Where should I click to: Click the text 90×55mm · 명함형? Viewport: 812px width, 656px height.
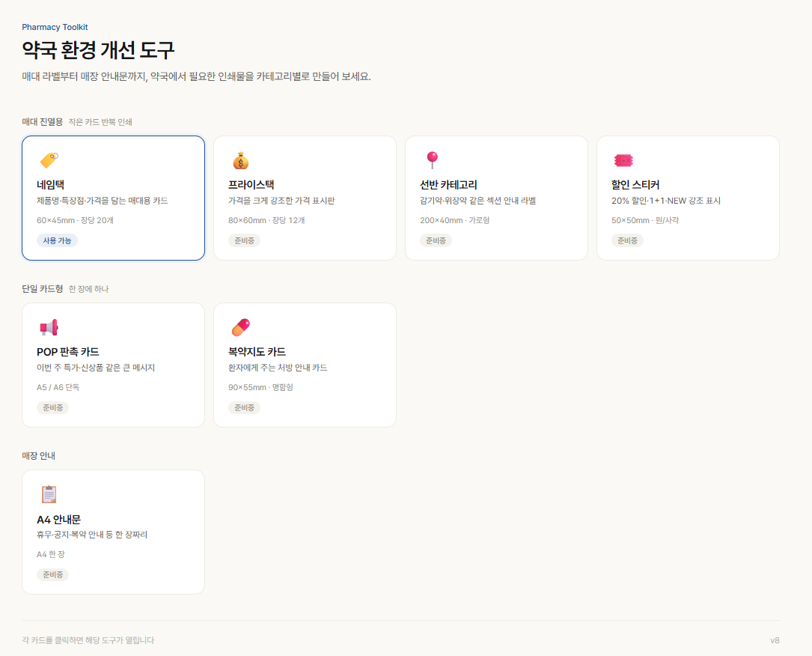coord(260,387)
